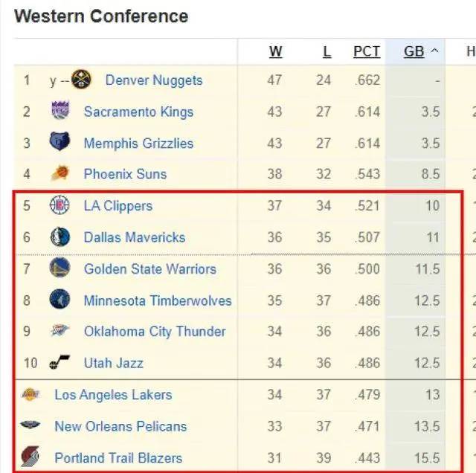This screenshot has width=476, height=473.
Task: Sort the table by W column
Action: (x=275, y=51)
